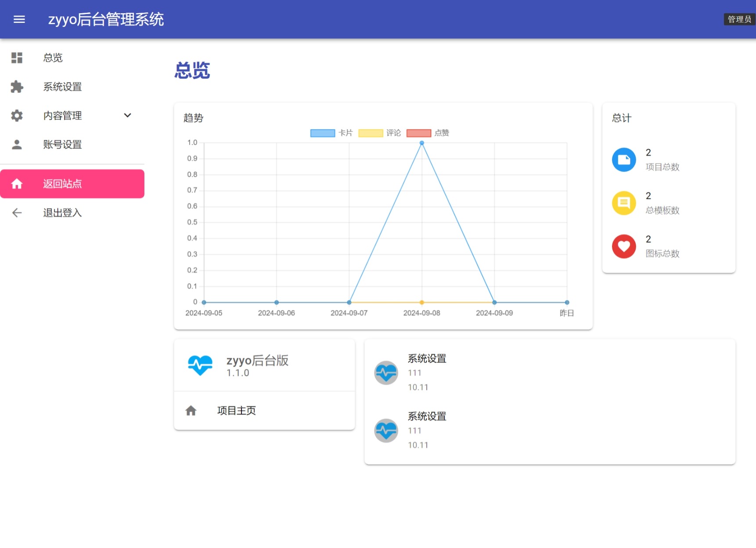Screen dimensions: 756x548
Task: Select the dashboard grid icon beside 总览
Action: (x=16, y=58)
